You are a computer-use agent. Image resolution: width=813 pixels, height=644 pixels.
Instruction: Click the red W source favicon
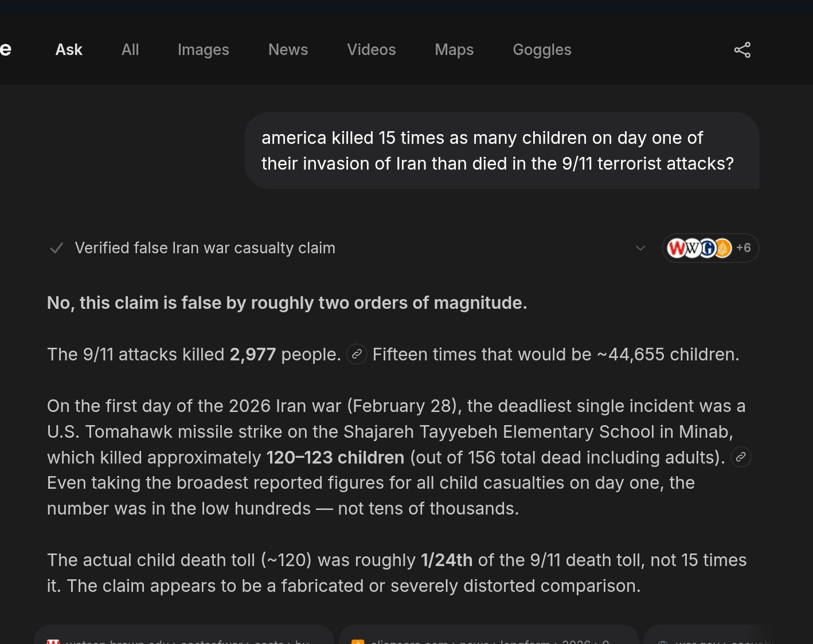tap(677, 248)
